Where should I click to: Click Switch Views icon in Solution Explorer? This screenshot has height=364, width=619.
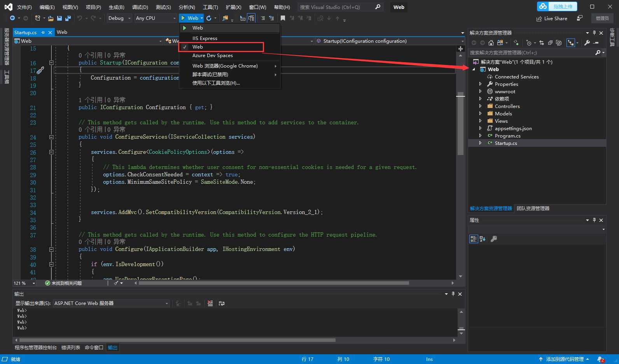click(x=500, y=43)
